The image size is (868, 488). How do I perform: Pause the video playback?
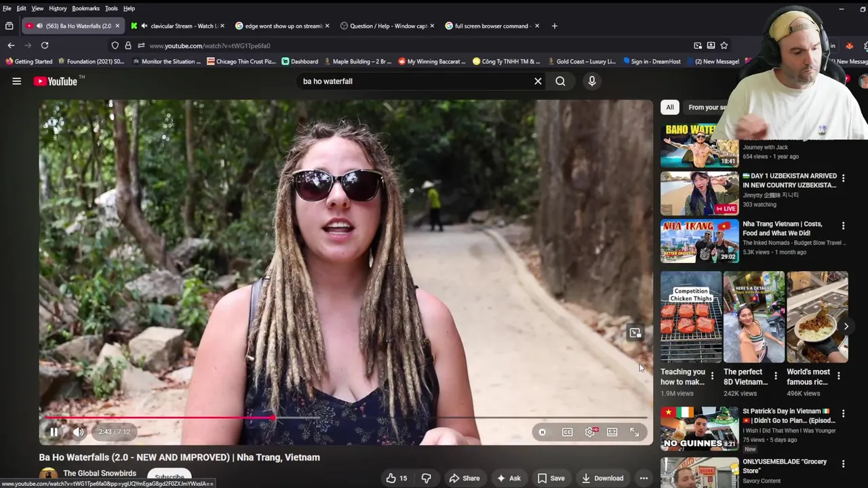pyautogui.click(x=54, y=432)
